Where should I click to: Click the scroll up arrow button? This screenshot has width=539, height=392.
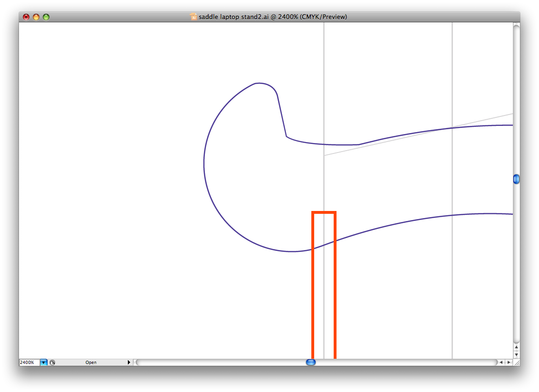[x=516, y=347]
